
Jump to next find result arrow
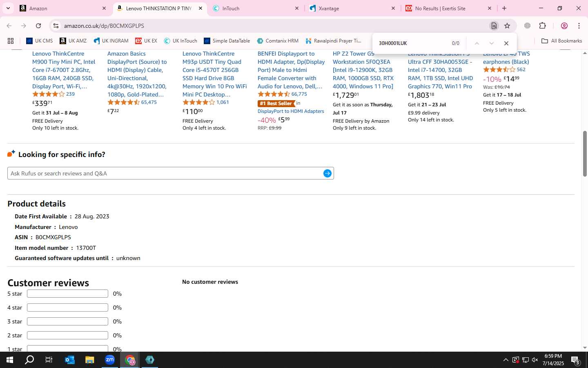492,43
